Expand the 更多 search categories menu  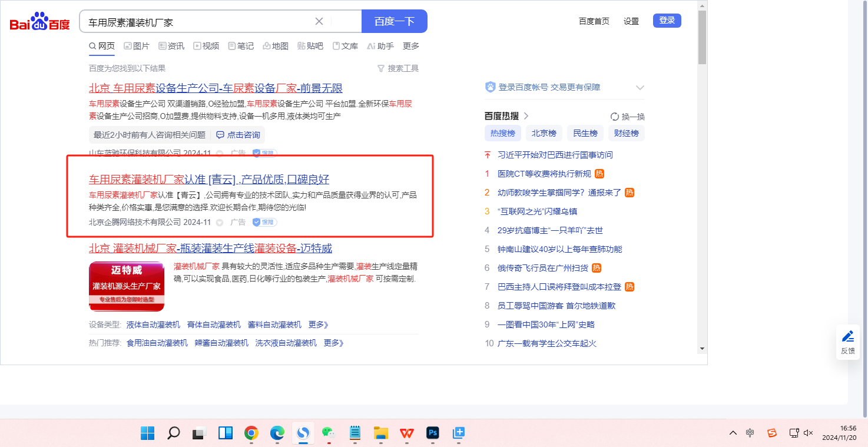pyautogui.click(x=411, y=46)
